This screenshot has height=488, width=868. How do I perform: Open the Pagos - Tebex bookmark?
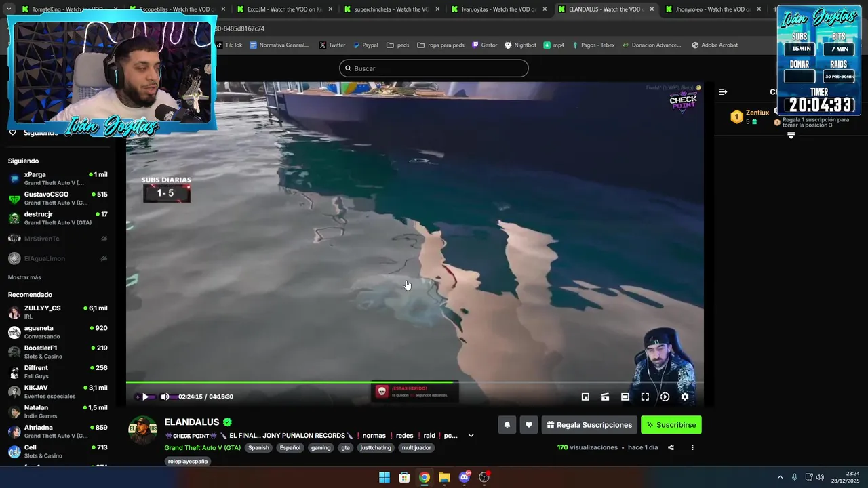(593, 45)
